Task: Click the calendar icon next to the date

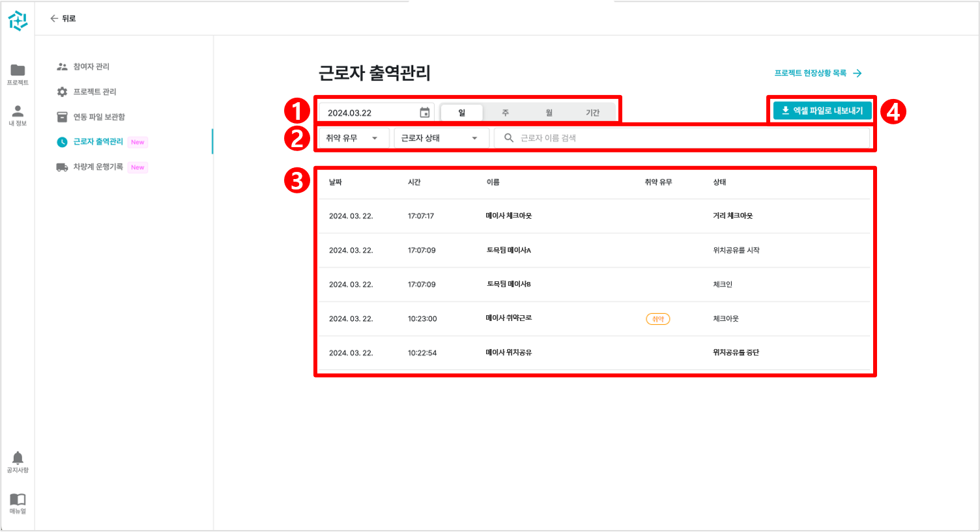Action: tap(426, 111)
